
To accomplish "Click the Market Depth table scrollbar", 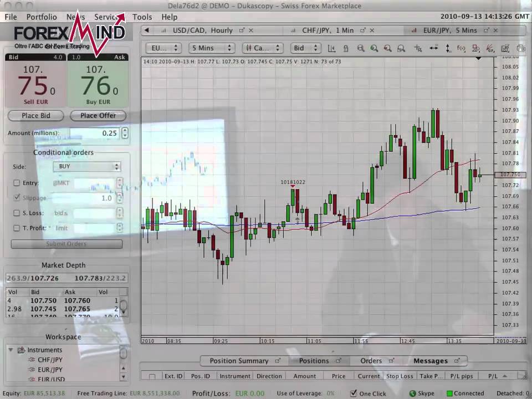I will (124, 306).
